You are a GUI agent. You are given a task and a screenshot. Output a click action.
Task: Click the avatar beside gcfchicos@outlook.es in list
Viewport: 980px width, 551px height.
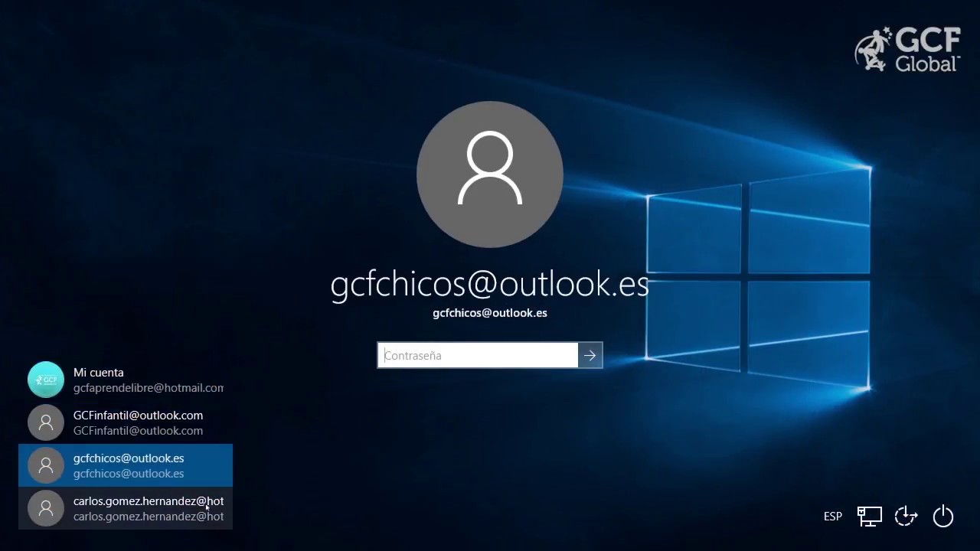click(46, 465)
